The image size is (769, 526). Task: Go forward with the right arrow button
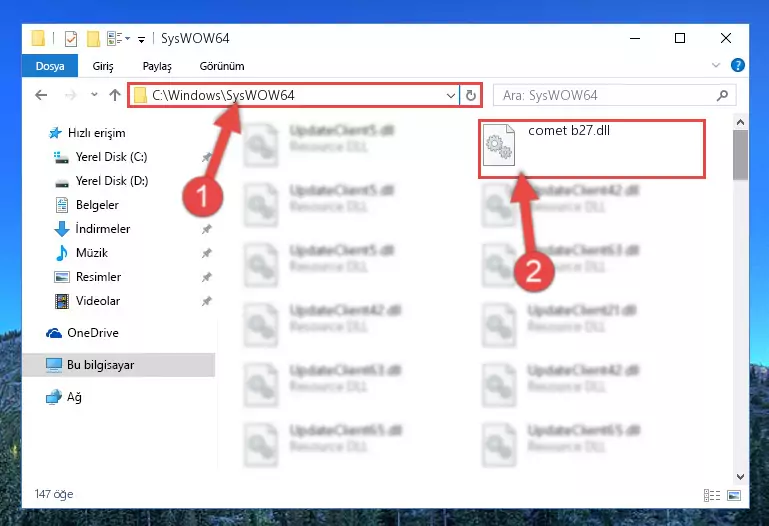click(x=71, y=95)
